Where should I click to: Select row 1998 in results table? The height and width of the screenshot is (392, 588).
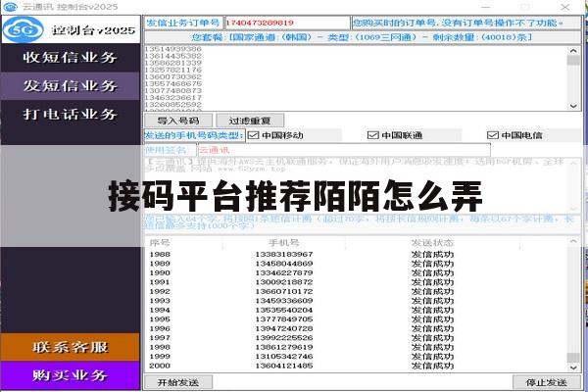coord(357,347)
